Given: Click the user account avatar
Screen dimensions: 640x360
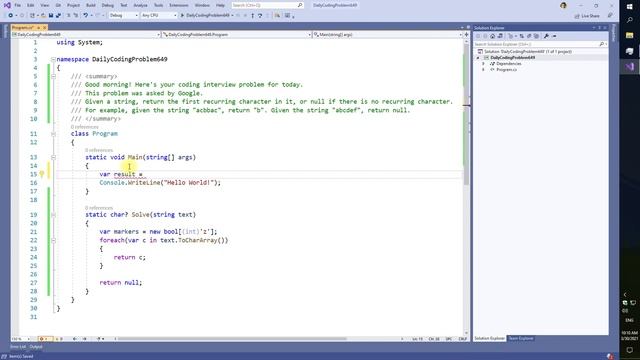Looking at the screenshot, I should (563, 5).
